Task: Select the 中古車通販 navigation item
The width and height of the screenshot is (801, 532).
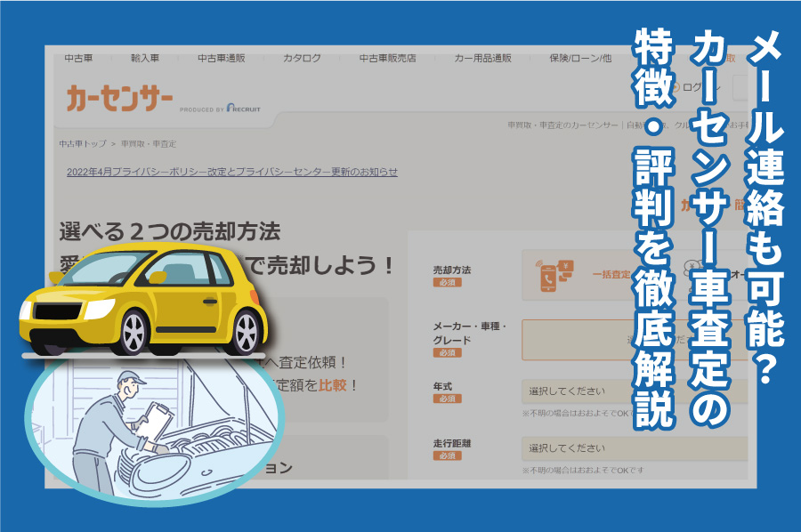Action: [x=222, y=59]
